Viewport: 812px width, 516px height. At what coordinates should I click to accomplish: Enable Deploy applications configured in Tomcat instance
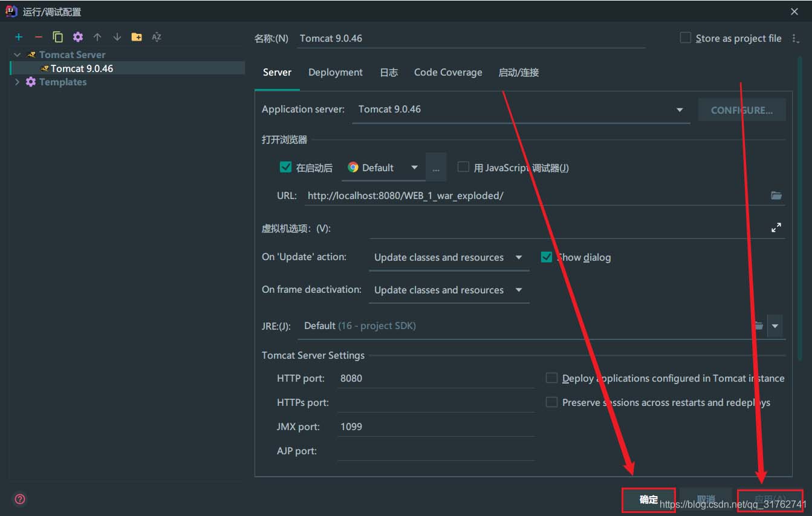pyautogui.click(x=551, y=378)
